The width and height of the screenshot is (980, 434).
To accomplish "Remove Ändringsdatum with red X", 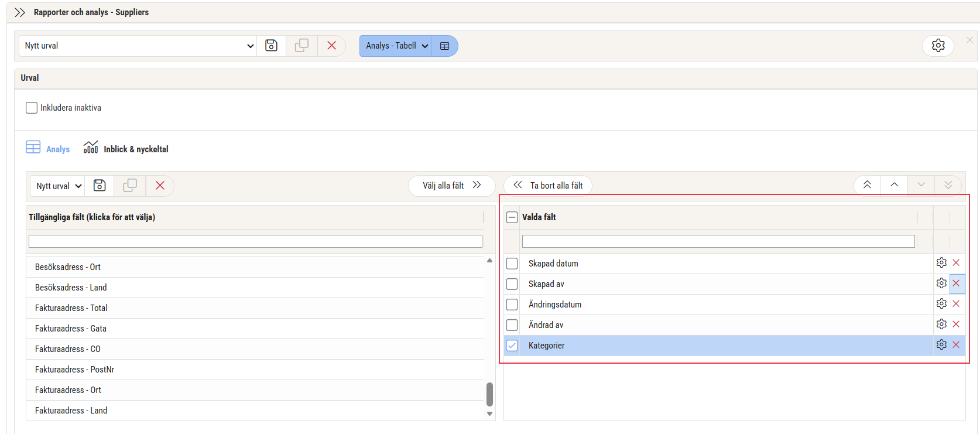I will (x=956, y=303).
